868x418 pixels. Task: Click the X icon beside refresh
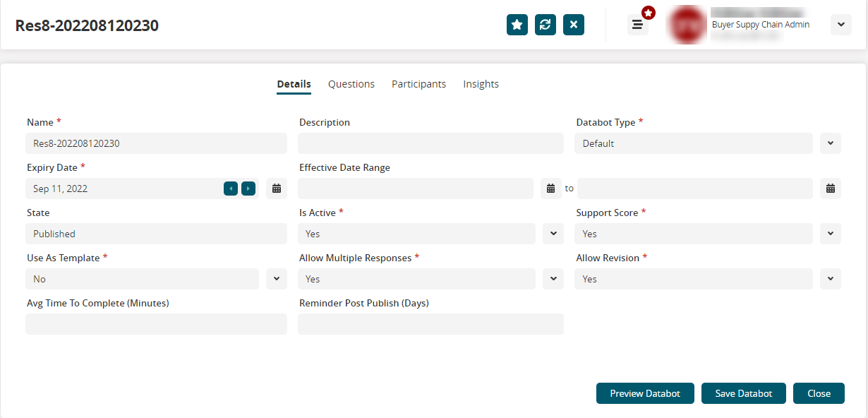pos(574,25)
